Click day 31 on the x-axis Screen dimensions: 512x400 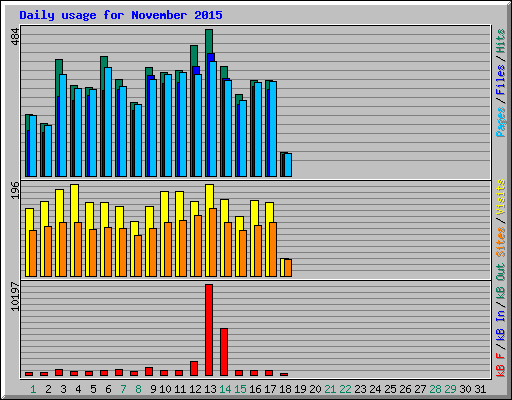[480, 389]
